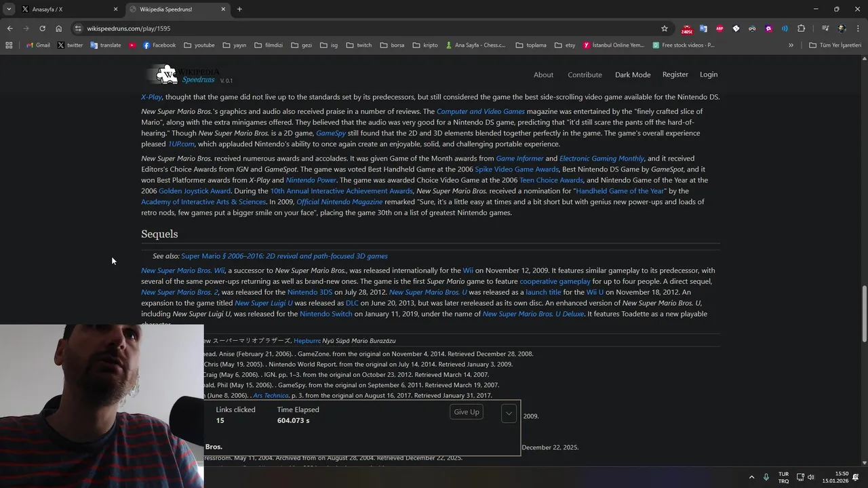The height and width of the screenshot is (488, 868).
Task: Open the youtube bookmarks folder
Action: click(199, 45)
